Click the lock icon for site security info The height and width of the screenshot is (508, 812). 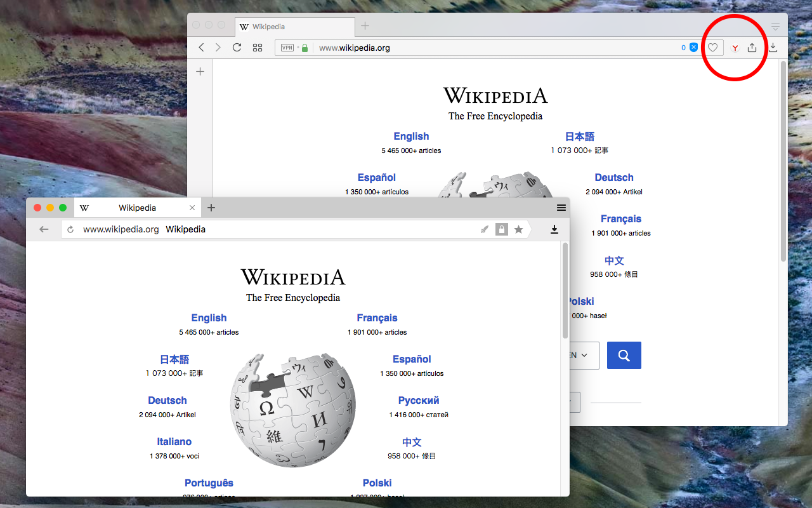pyautogui.click(x=501, y=229)
